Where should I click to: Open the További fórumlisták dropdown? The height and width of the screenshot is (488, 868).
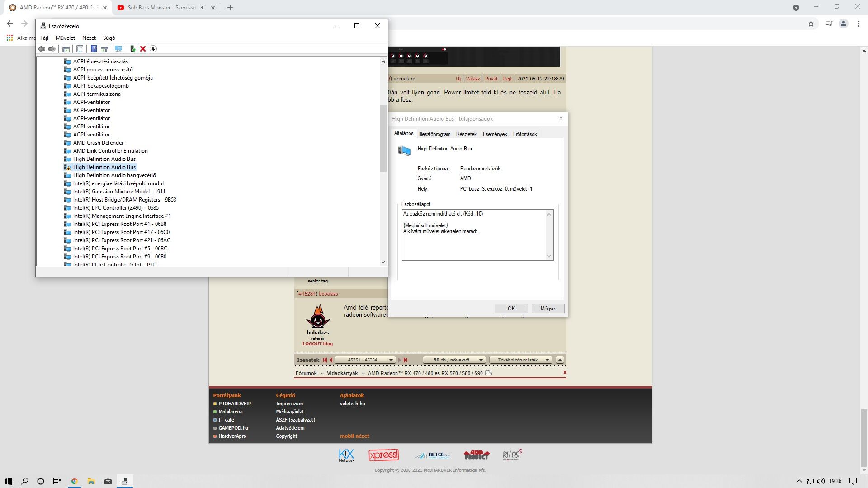(x=521, y=360)
